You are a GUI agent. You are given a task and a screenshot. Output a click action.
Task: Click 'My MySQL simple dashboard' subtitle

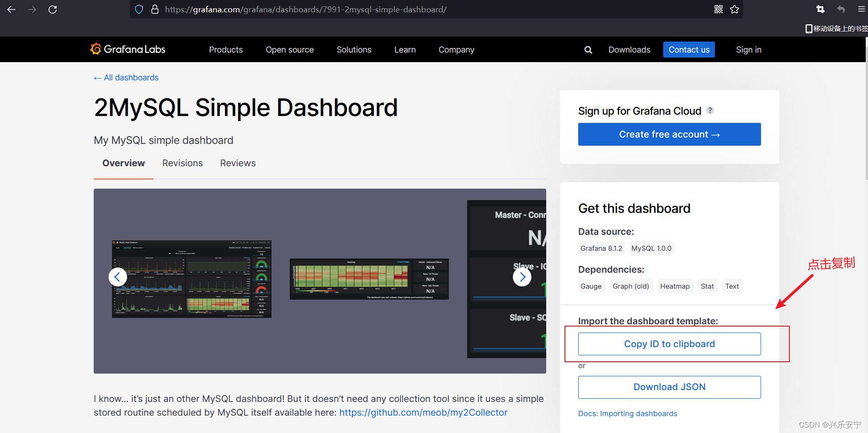click(164, 140)
